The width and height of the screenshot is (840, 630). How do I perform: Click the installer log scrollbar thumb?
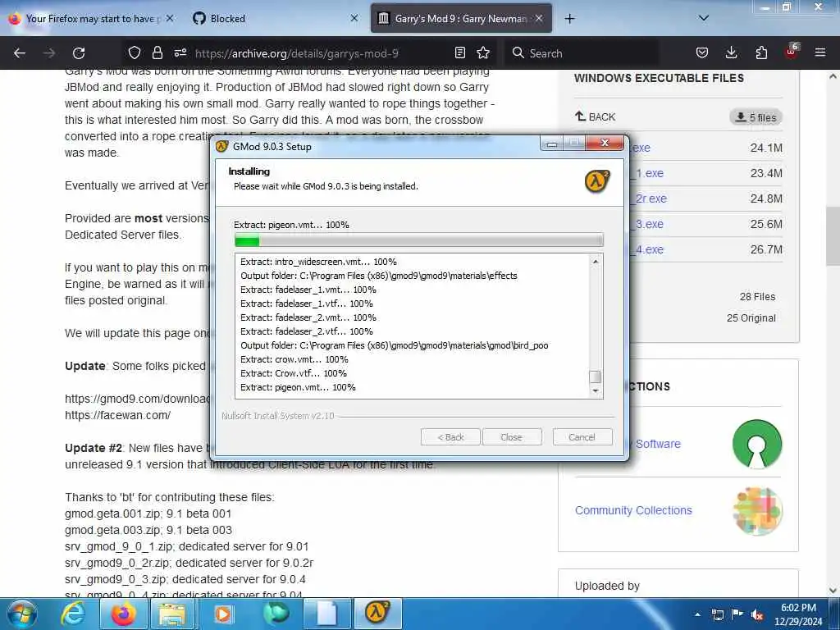[596, 377]
